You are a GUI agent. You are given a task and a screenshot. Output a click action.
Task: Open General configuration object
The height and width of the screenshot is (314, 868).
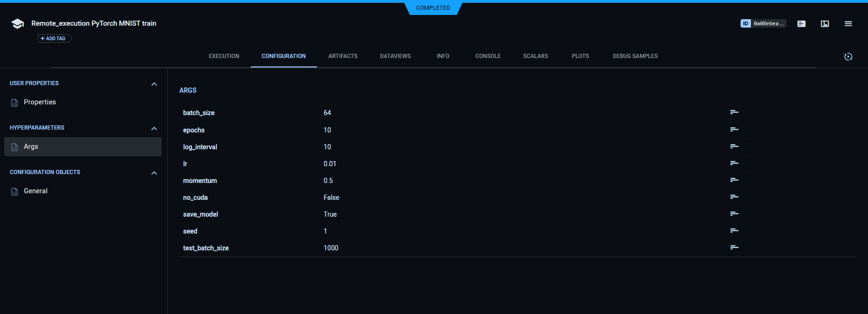click(36, 191)
